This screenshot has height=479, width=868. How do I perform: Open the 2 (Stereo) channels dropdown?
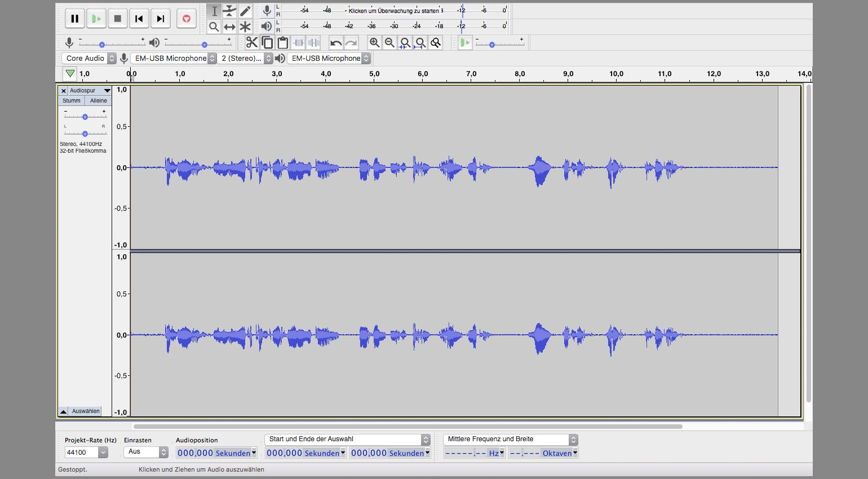point(245,58)
